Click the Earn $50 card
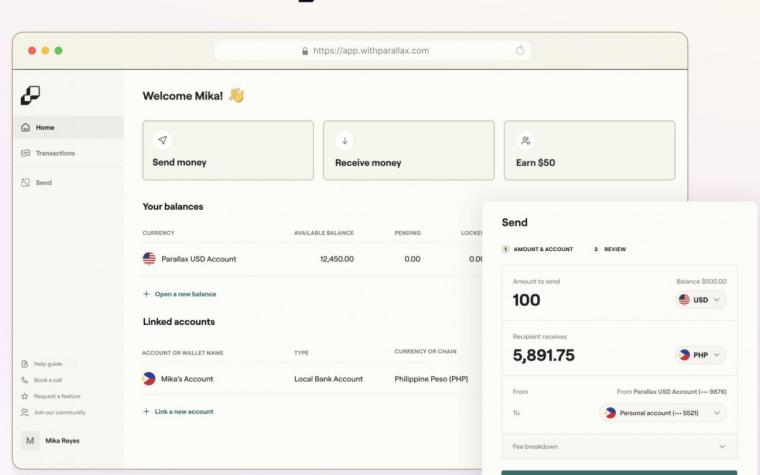Screen dimensions: 760x475 pos(589,150)
